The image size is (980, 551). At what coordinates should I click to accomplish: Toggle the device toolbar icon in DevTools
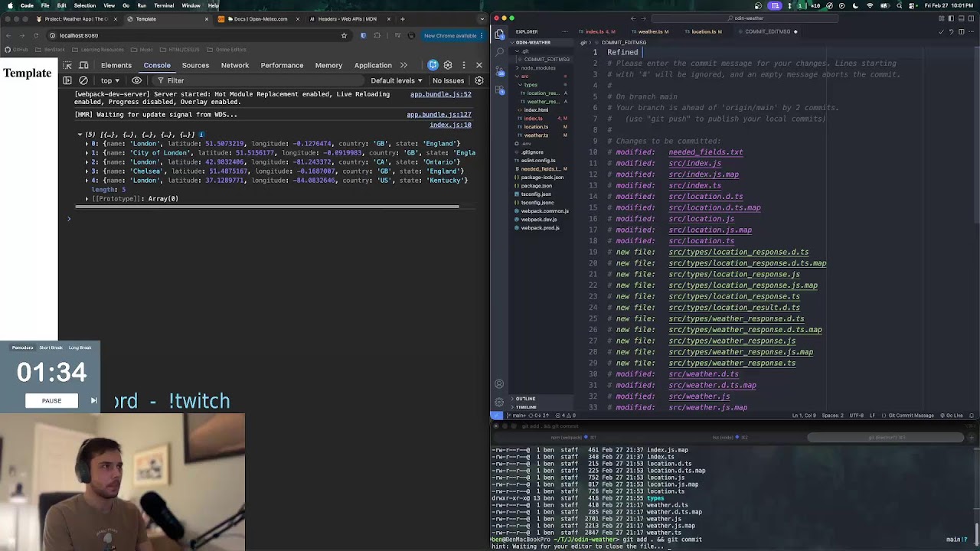point(83,65)
